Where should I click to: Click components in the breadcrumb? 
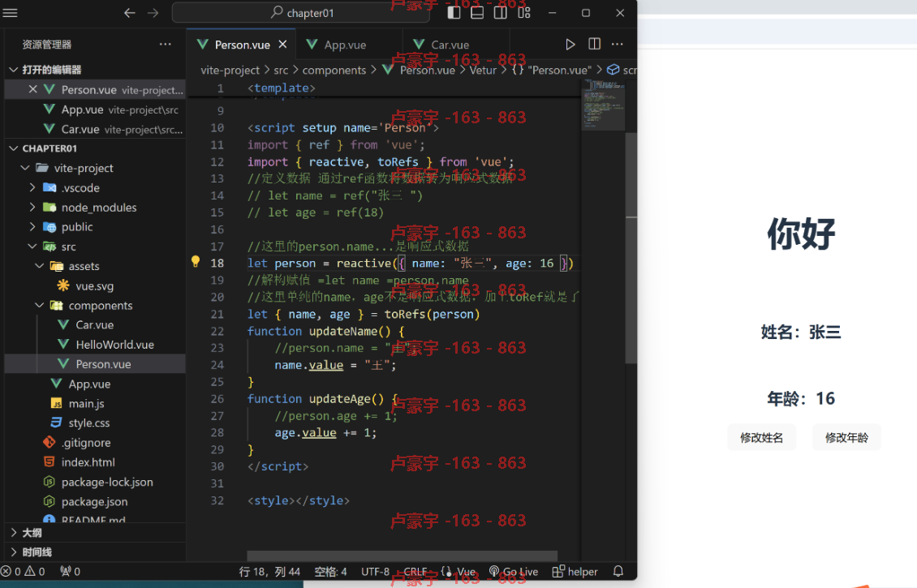pyautogui.click(x=334, y=70)
